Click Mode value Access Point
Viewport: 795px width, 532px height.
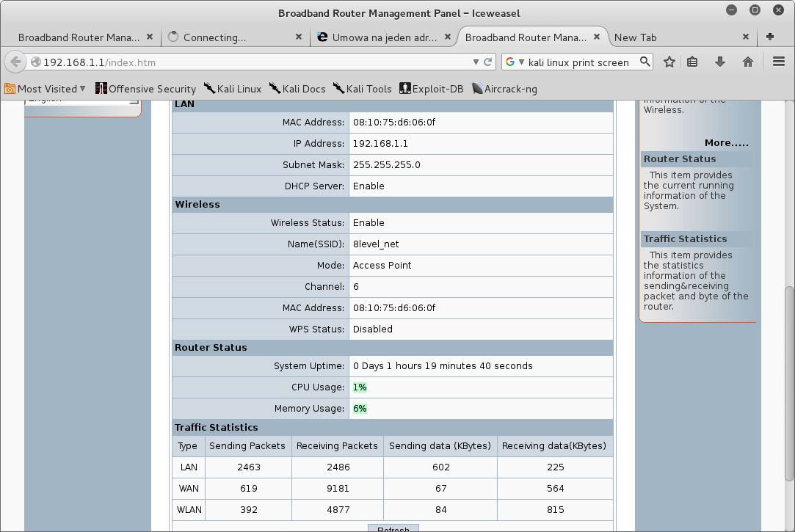tap(382, 265)
